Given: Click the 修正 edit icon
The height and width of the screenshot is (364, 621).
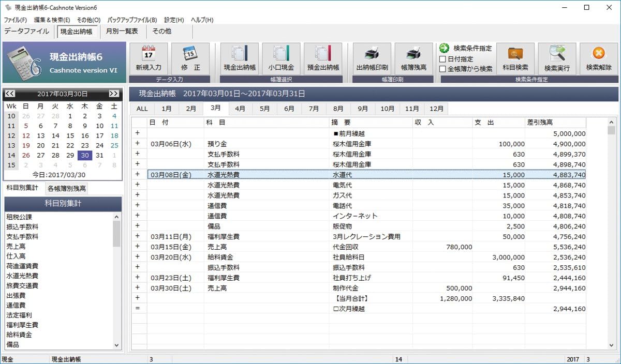Looking at the screenshot, I should (189, 54).
